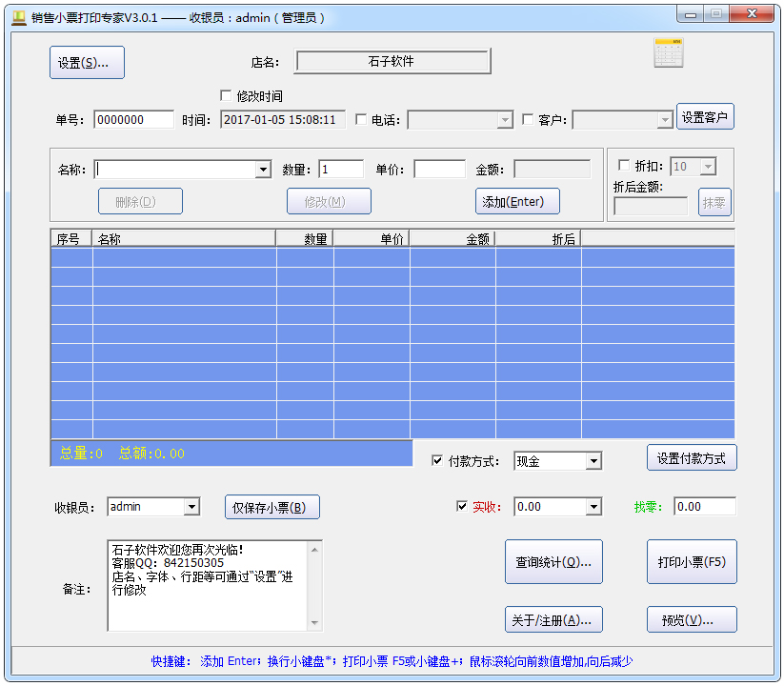Image resolution: width=784 pixels, height=686 pixels.
Task: Click the 修改(M) button
Action: [329, 201]
